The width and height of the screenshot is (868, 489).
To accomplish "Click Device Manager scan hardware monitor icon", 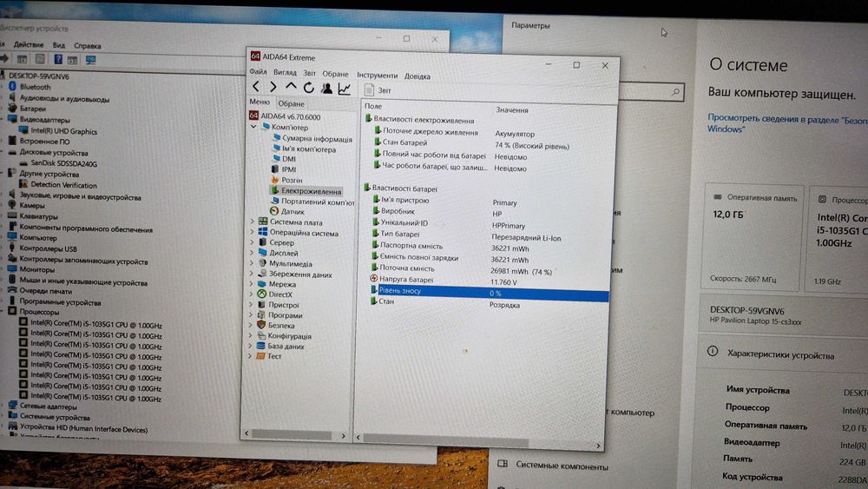I will click(x=90, y=60).
